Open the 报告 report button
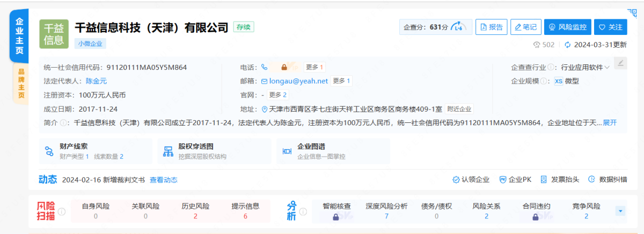Image resolution: width=644 pixels, height=234 pixels. point(491,27)
